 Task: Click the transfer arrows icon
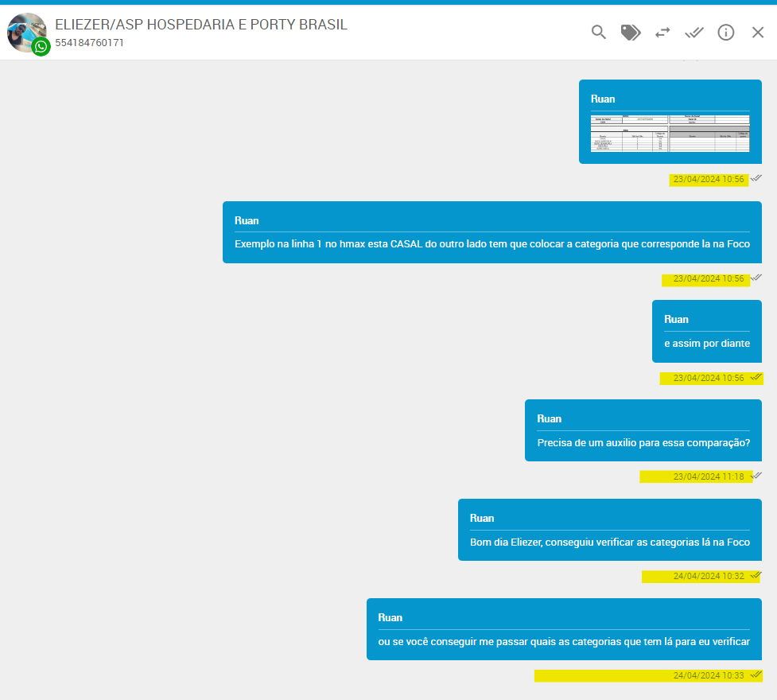[662, 32]
